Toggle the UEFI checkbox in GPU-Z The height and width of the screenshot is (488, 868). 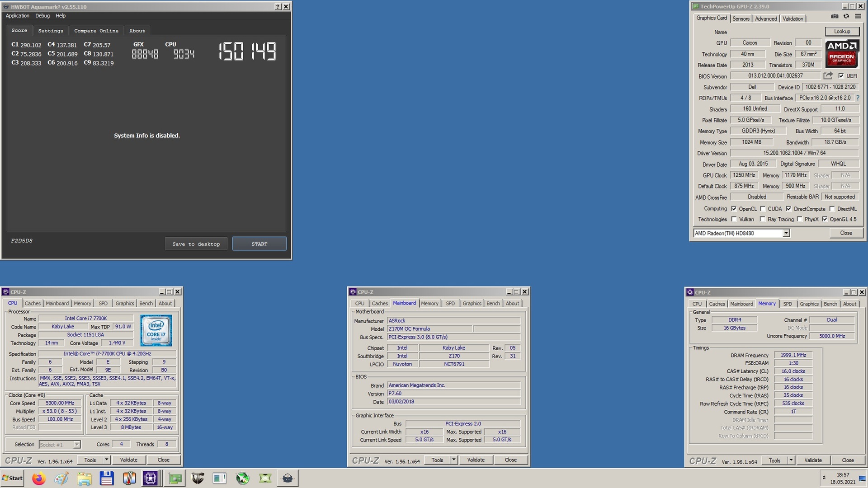(841, 76)
